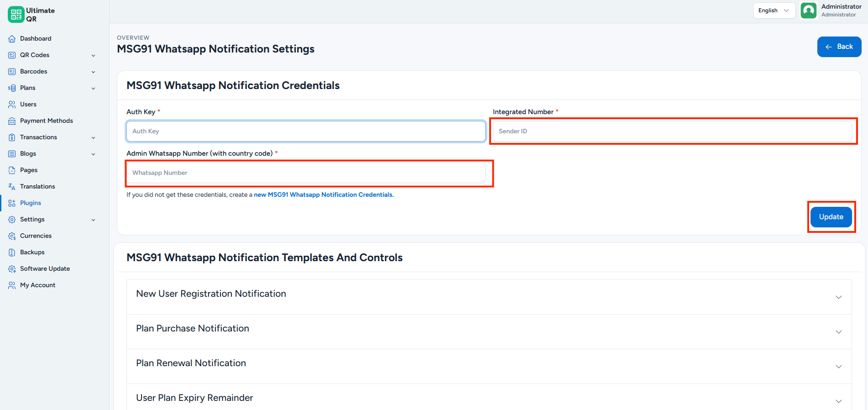Open the English language dropdown

(774, 11)
